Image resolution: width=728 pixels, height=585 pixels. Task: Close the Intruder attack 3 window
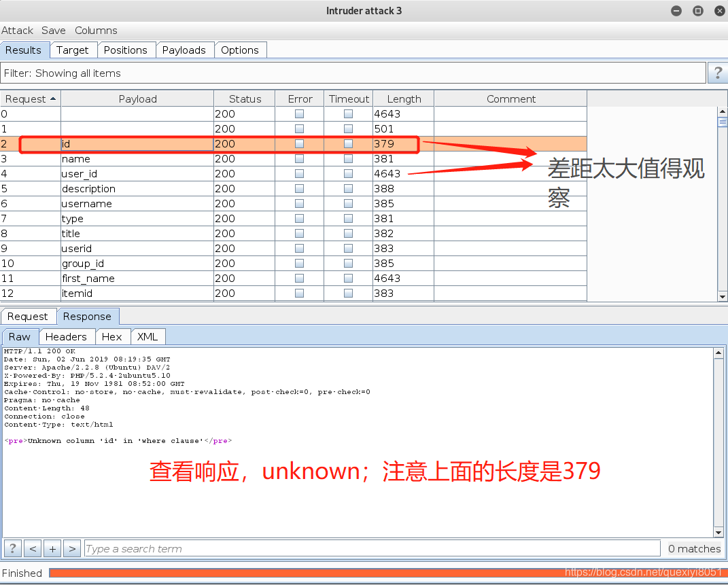pyautogui.click(x=719, y=11)
